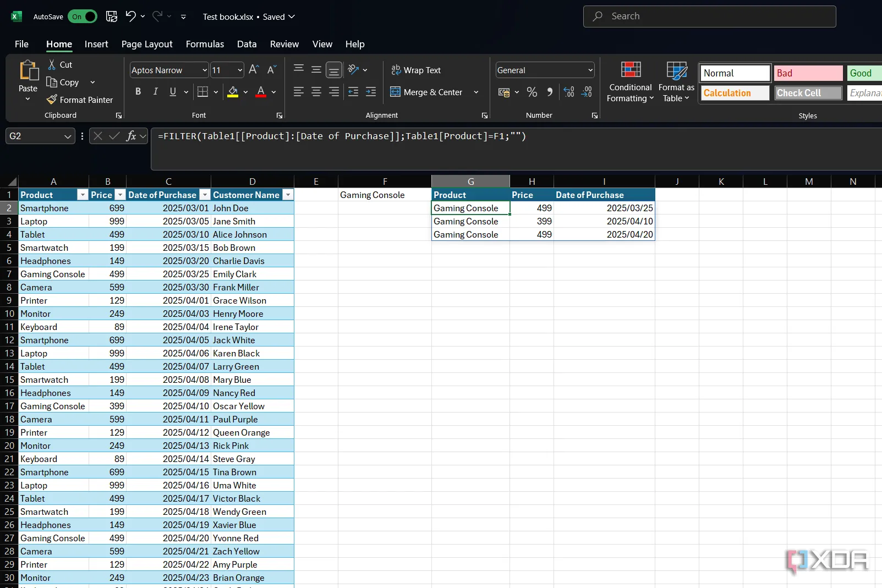Open the font color dropdown arrow

(x=274, y=92)
